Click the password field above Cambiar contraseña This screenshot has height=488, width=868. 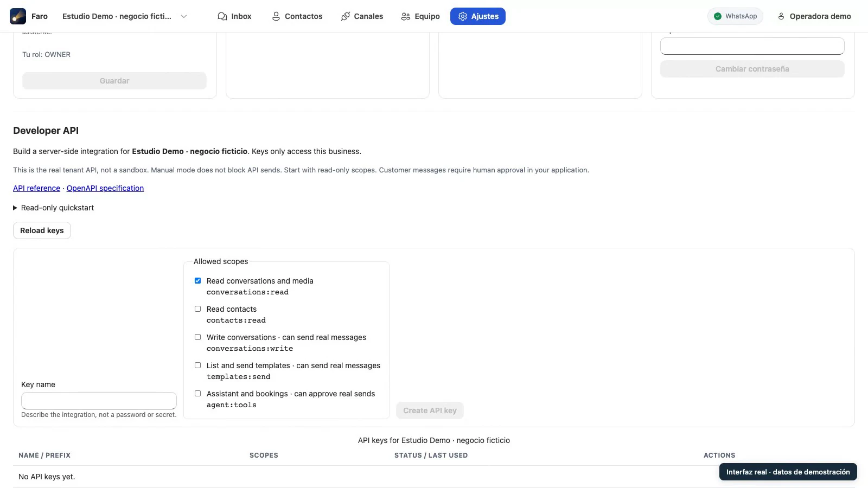click(752, 46)
